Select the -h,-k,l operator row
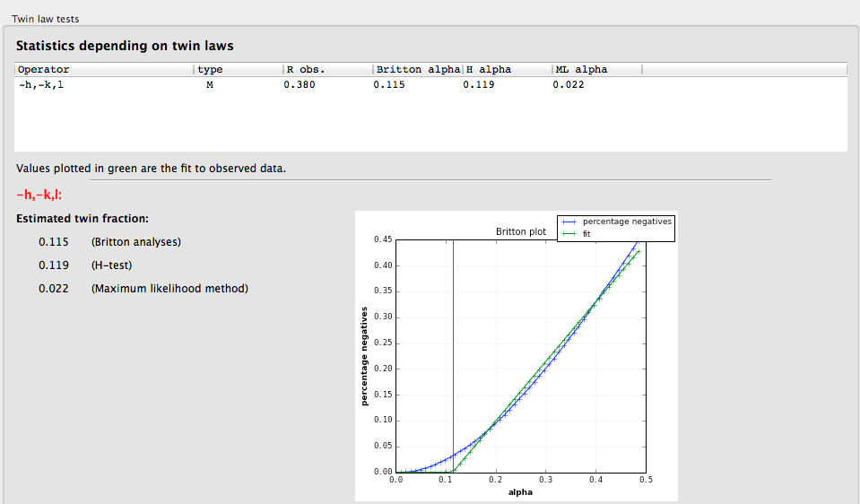This screenshot has width=860, height=504. [x=40, y=84]
